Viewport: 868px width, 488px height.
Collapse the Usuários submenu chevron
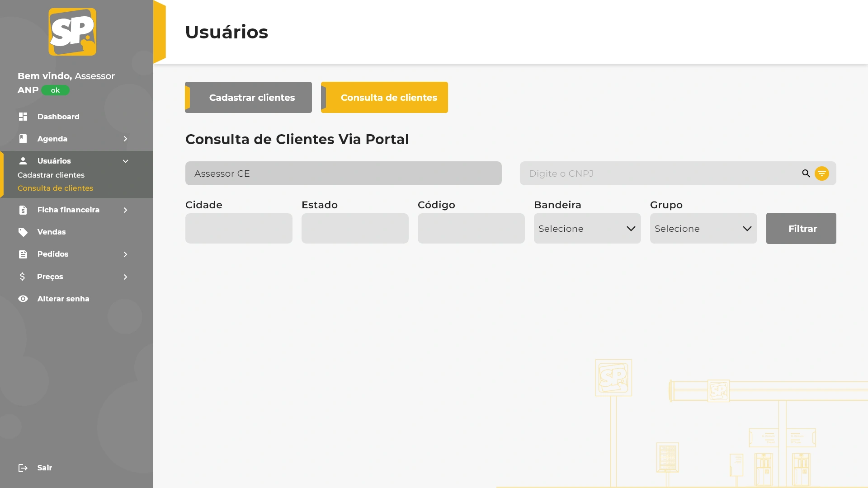(x=126, y=161)
